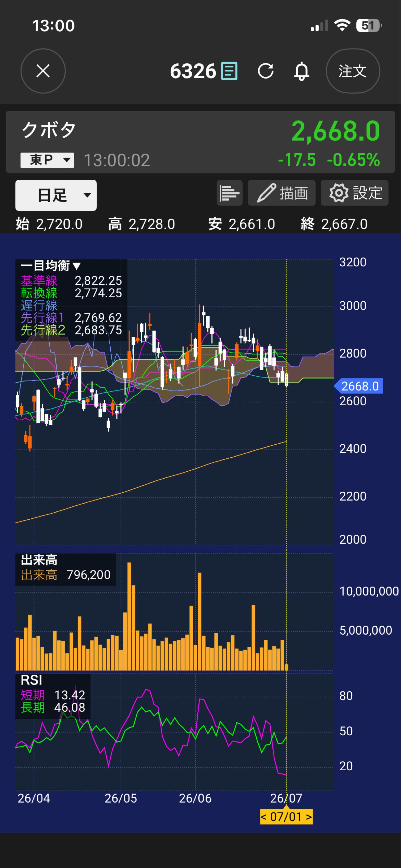Screen dimensions: 401x868
Task: Toggle the price-by-volume bars icon
Action: (x=230, y=193)
